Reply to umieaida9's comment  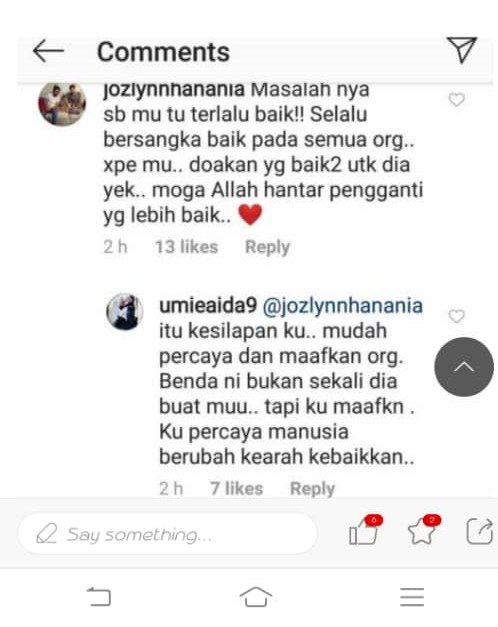pyautogui.click(x=312, y=489)
